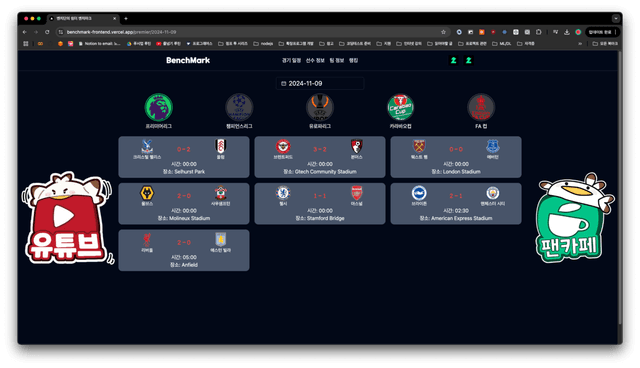Click the browser address bar
640x368 pixels.
point(253,32)
